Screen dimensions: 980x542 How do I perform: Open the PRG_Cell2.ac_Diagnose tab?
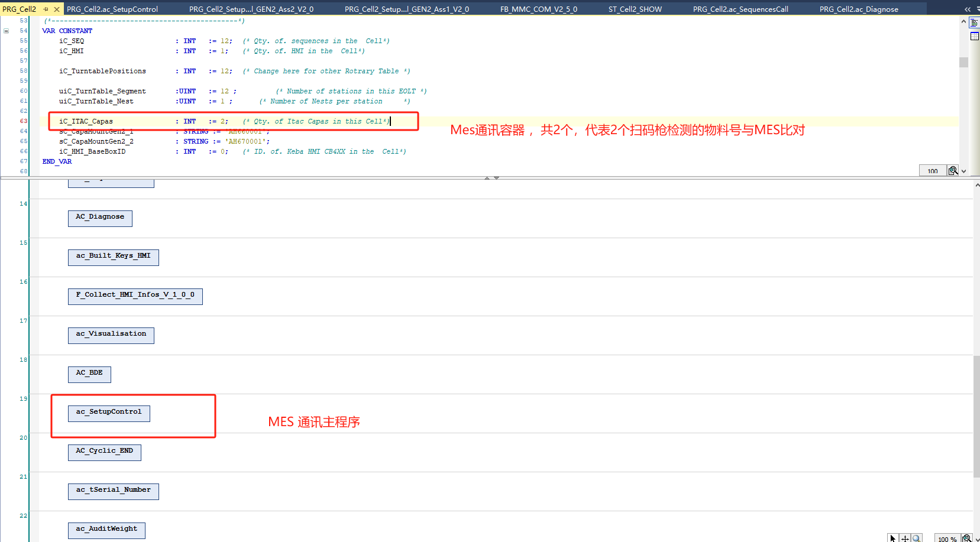(859, 9)
